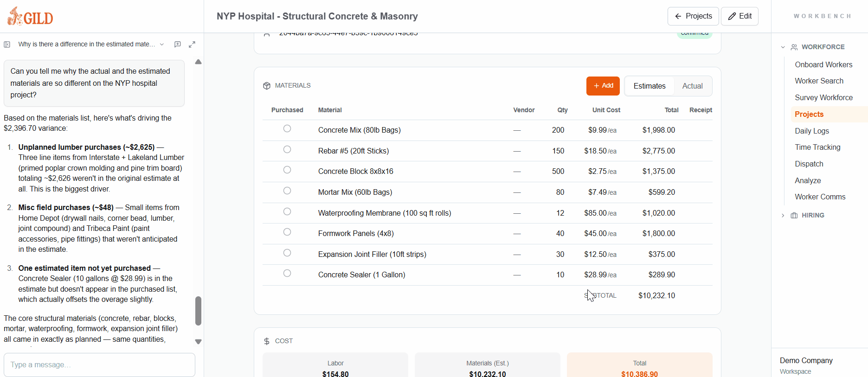Click the Formwork Panels (4x8) material name
Viewport: 868px width, 377px height.
point(356,234)
